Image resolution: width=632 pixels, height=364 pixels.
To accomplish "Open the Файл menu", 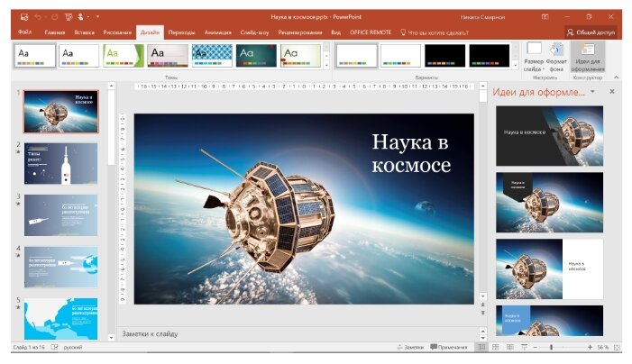I will click(25, 32).
